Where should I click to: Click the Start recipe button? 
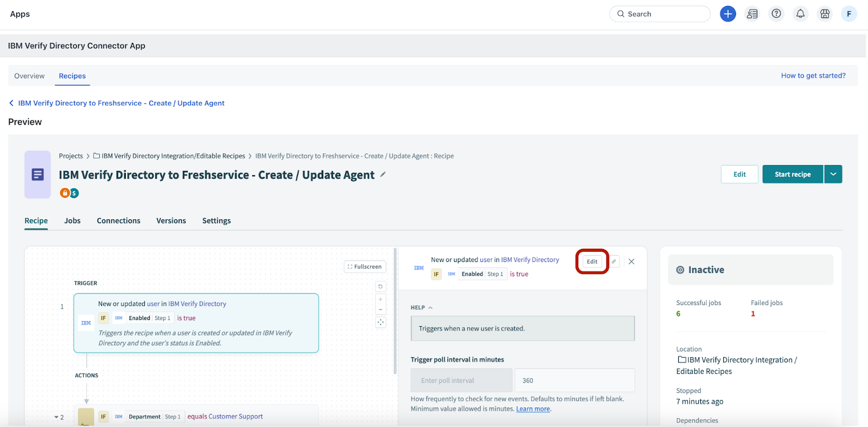pyautogui.click(x=793, y=174)
